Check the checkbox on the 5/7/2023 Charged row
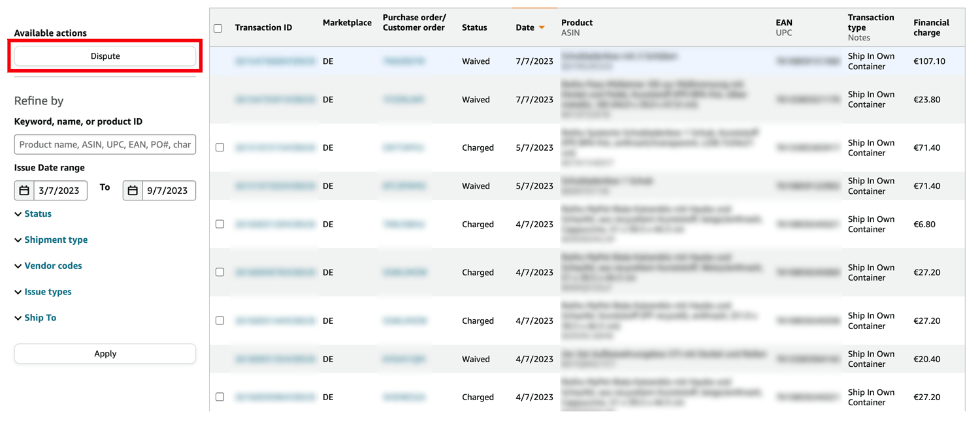The height and width of the screenshot is (421, 980). [x=220, y=148]
